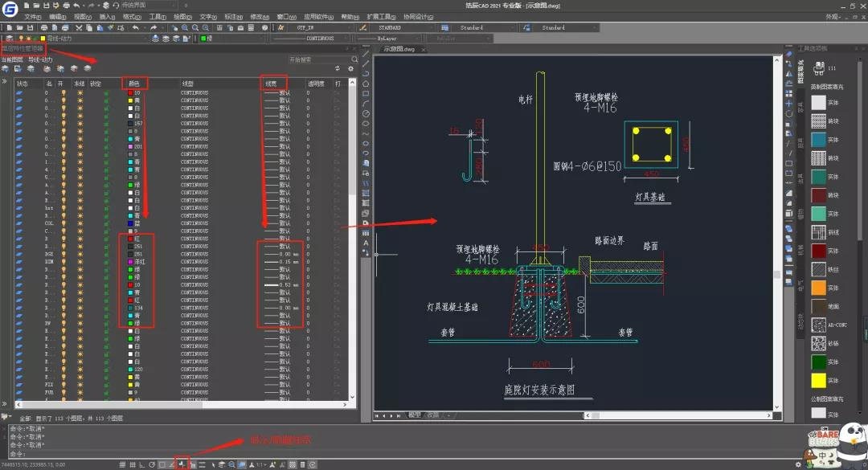Click the refresh icon in the layer panel

[x=337, y=70]
